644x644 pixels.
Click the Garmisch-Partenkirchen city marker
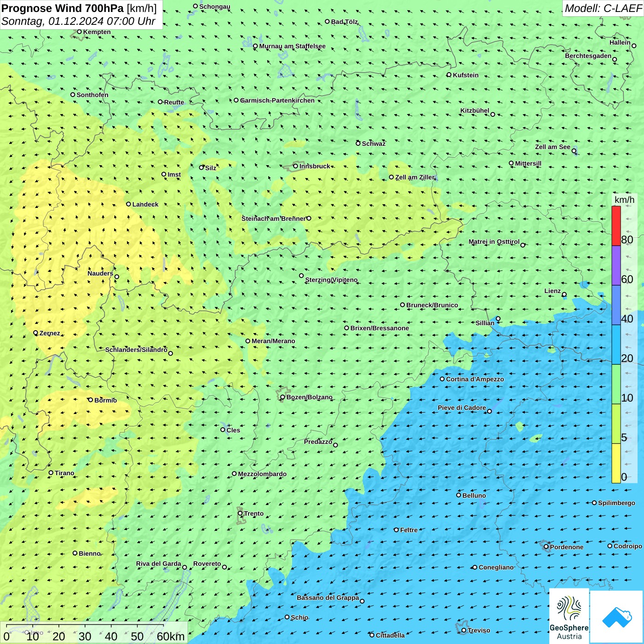(236, 100)
